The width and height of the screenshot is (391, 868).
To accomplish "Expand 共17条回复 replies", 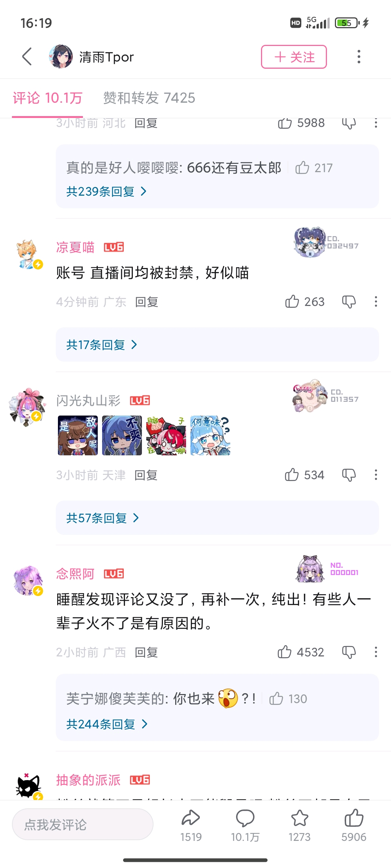I will point(102,345).
